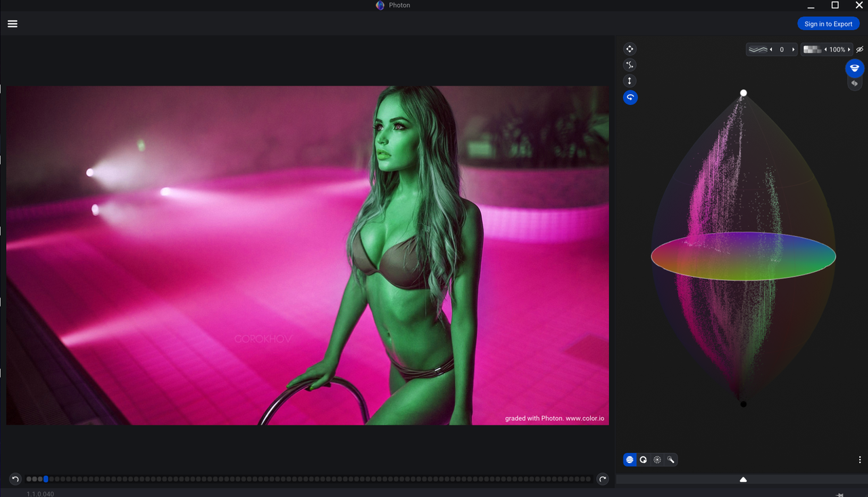Click the Photon logo in title bar
Viewport: 868px width, 497px height.
380,5
